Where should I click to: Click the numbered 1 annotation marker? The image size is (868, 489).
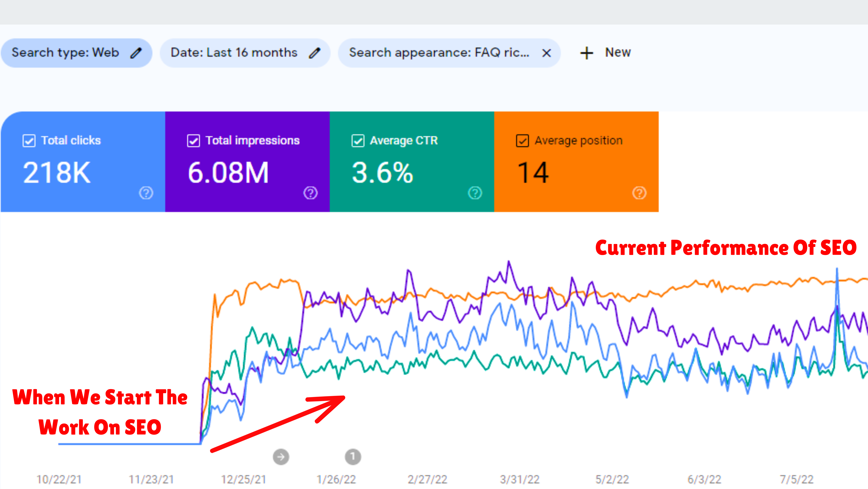pos(352,457)
